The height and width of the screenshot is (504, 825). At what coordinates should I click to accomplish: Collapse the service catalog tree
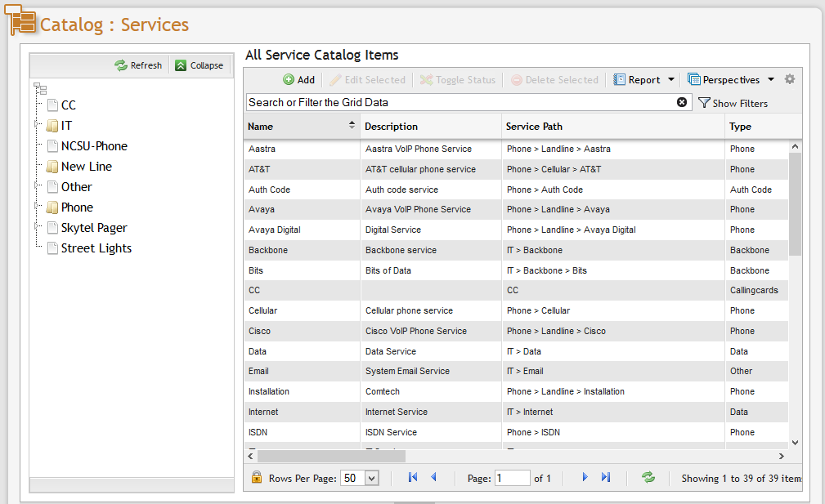pos(199,65)
